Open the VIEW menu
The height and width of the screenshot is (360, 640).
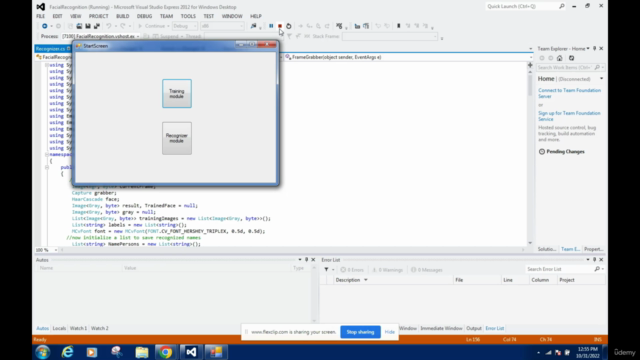coord(76,16)
